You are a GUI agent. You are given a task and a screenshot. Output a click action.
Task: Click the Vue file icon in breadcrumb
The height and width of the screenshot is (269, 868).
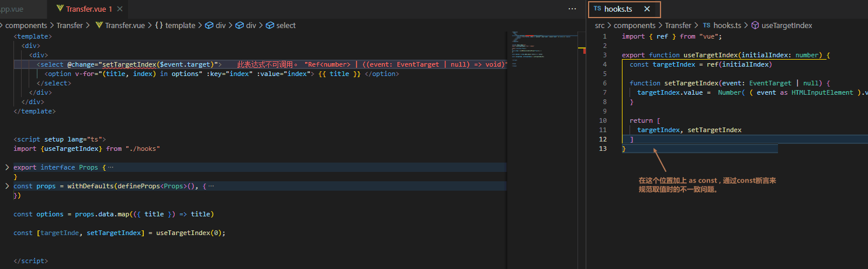(99, 26)
